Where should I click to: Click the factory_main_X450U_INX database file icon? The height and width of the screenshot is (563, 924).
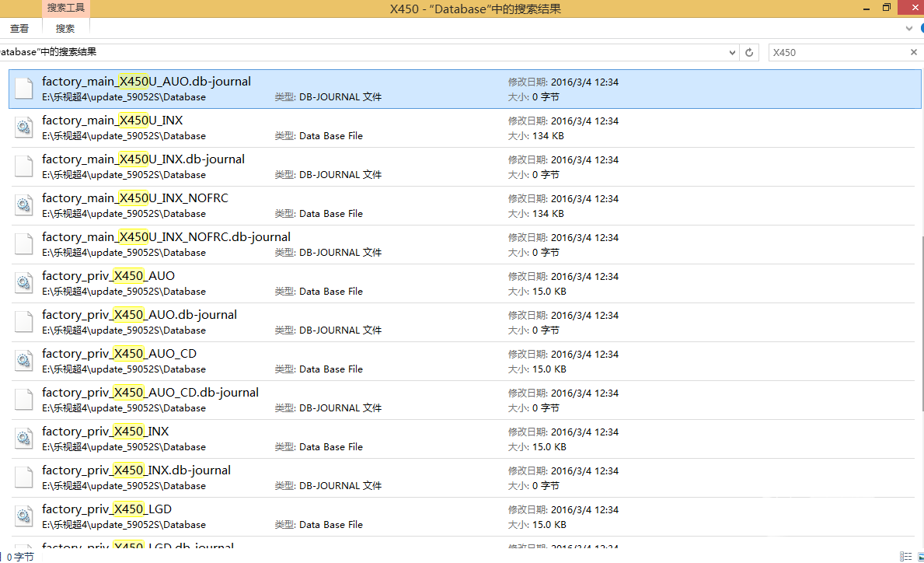tap(23, 128)
